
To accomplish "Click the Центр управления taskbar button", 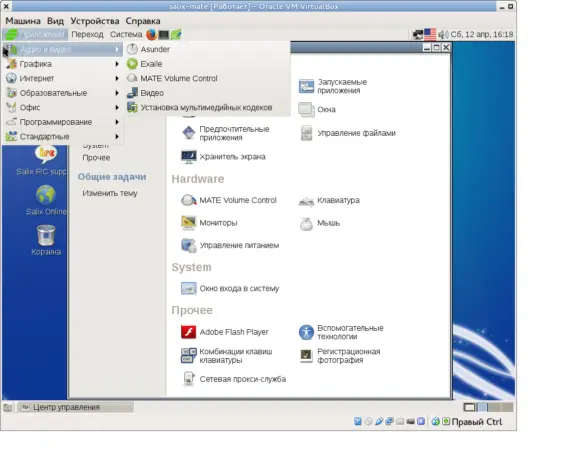I will (x=76, y=407).
